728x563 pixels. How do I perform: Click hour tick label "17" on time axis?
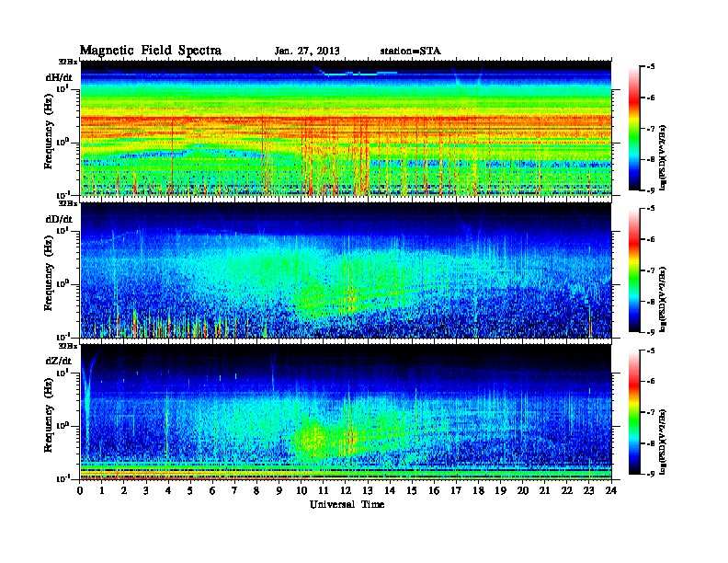456,490
